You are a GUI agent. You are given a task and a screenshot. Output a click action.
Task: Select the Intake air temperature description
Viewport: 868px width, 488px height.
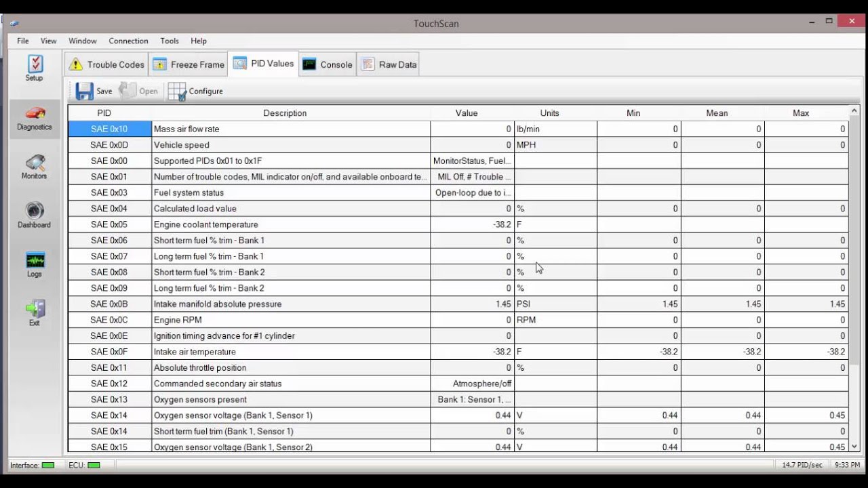[x=291, y=352]
